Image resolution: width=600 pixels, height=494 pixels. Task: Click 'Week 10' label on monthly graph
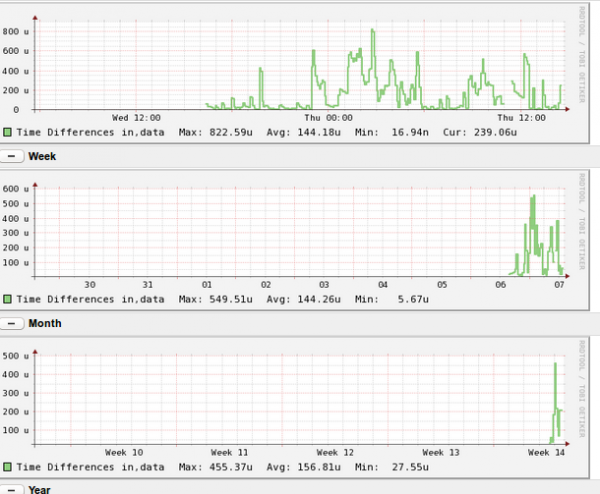(x=123, y=452)
